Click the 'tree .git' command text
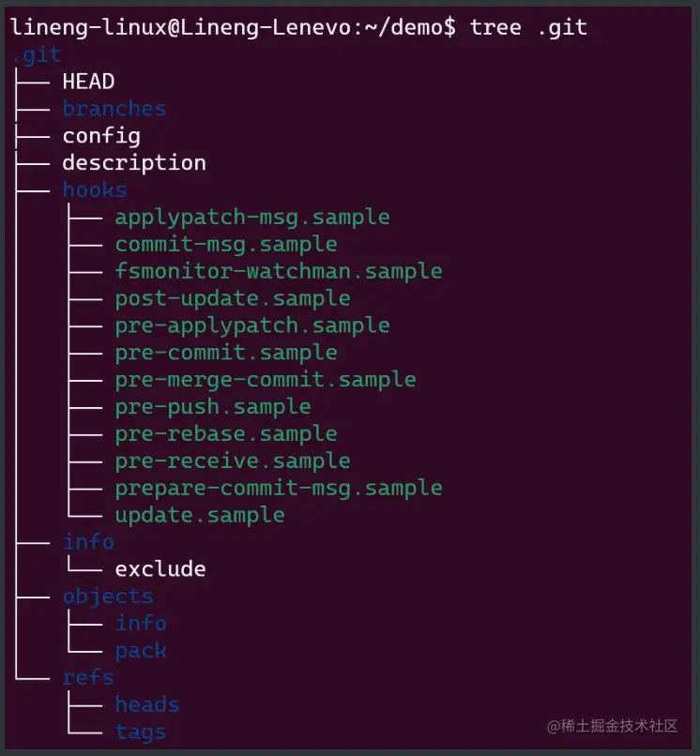 pos(528,27)
